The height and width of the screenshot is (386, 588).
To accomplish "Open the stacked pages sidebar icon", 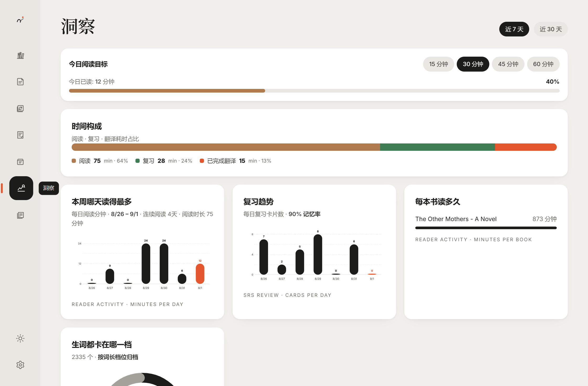I will tap(20, 215).
